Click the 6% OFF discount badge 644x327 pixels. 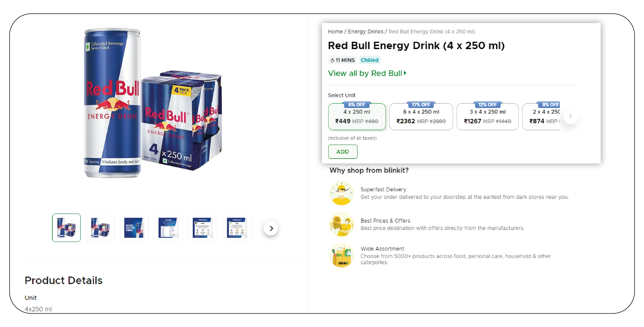pyautogui.click(x=356, y=105)
